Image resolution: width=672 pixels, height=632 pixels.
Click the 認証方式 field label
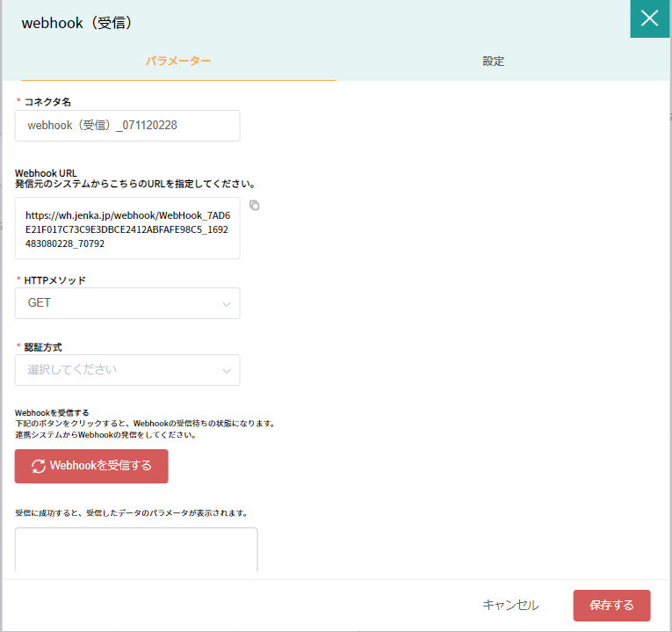pyautogui.click(x=43, y=347)
